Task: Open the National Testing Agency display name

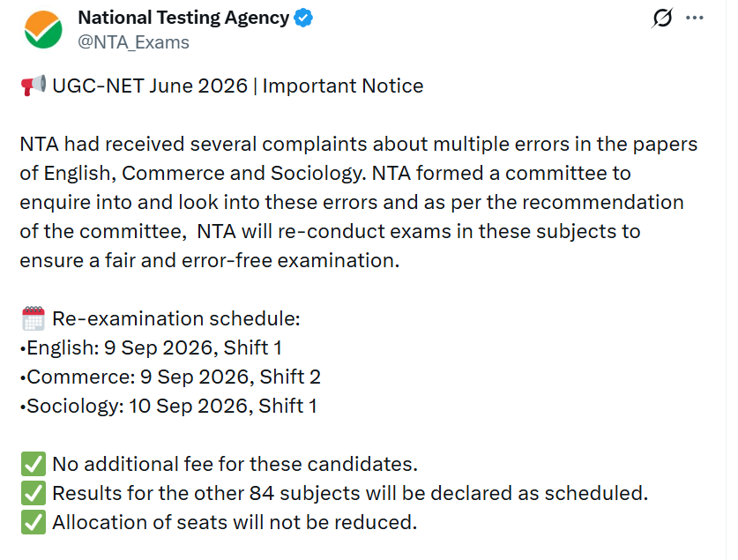Action: (x=183, y=18)
